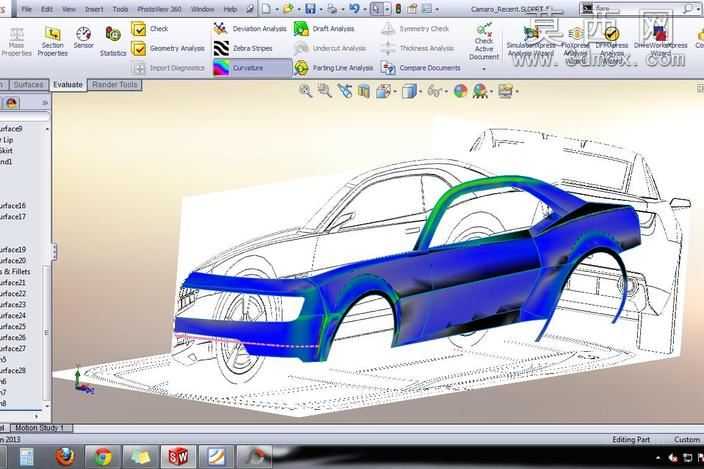
Task: Pin the menu bar
Action: point(250,9)
